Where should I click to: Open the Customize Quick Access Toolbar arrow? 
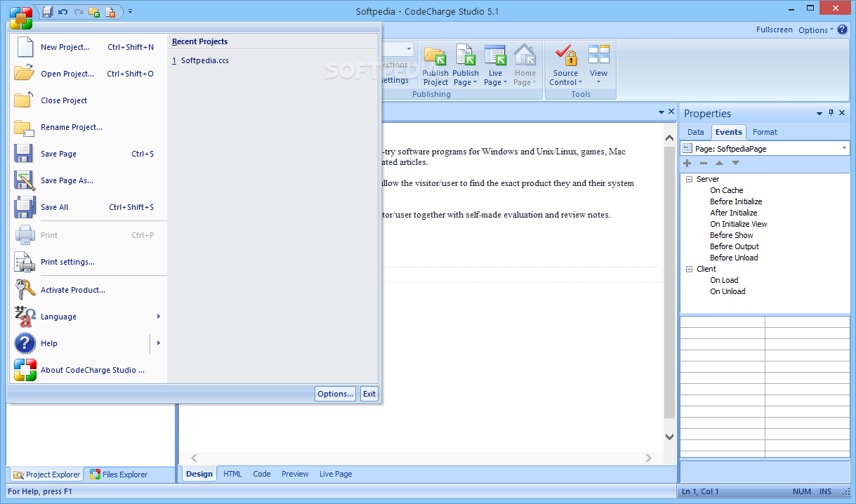tap(131, 11)
